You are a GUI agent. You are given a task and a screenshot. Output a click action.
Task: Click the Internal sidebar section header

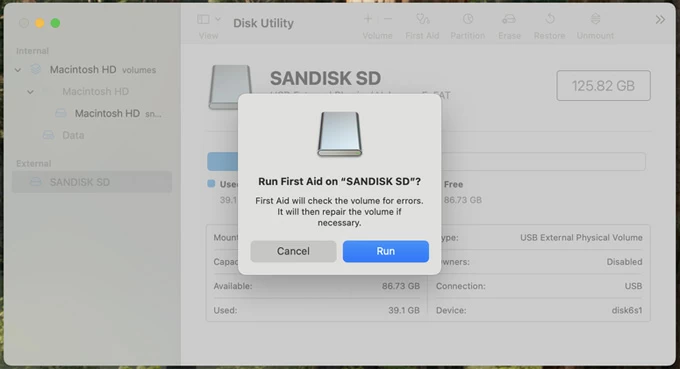(32, 51)
